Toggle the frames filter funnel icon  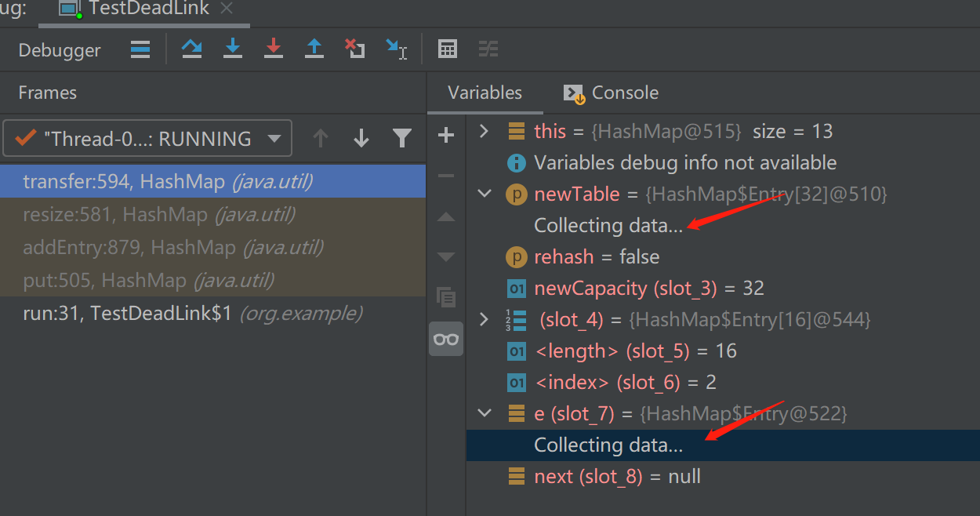[402, 139]
